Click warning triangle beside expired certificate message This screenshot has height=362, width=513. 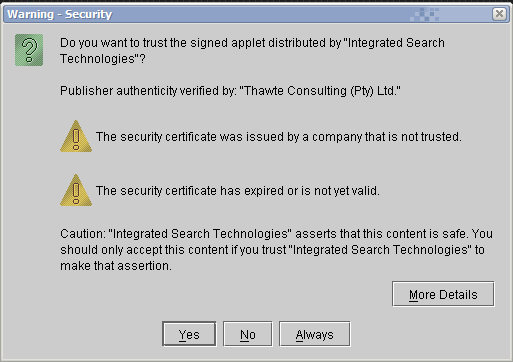(x=76, y=190)
